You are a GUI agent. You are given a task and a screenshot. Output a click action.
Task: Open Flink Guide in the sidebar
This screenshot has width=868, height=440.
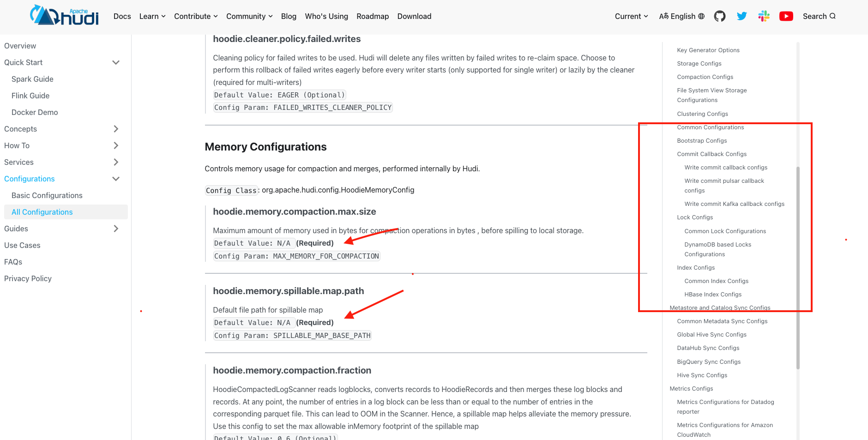pos(30,96)
